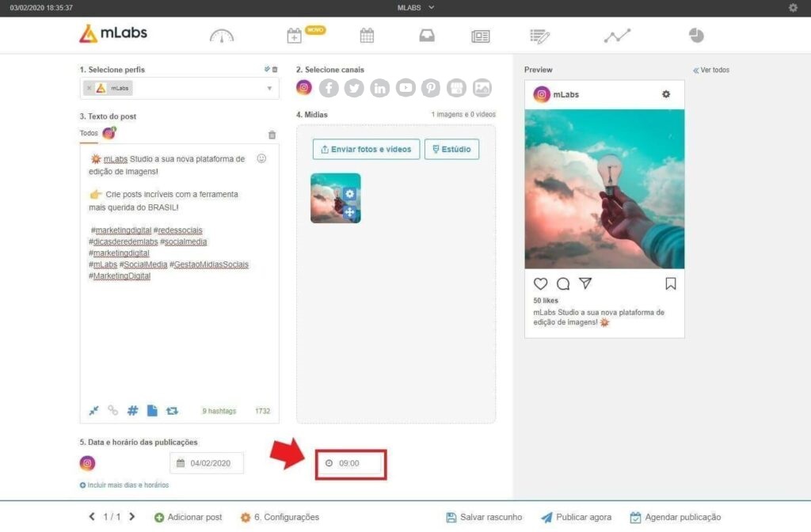Open the feed newspaper icon in top navigation
Image resolution: width=811 pixels, height=532 pixels.
tap(481, 36)
